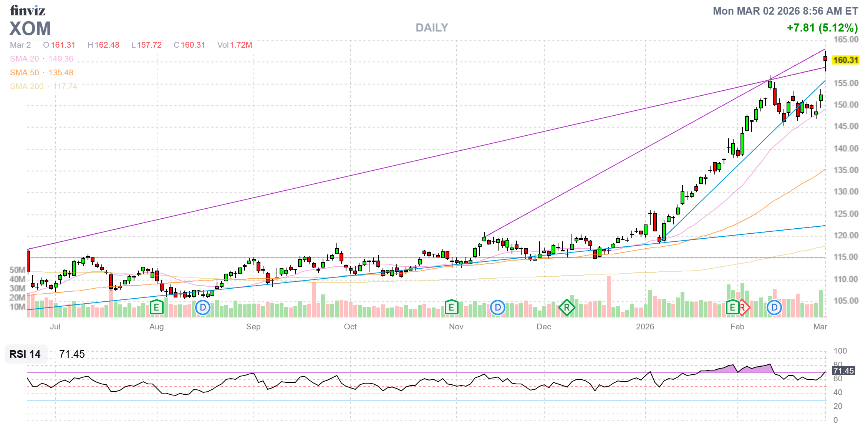The width and height of the screenshot is (868, 432).
Task: Click the August dividend 'D' marker
Action: coord(203,307)
